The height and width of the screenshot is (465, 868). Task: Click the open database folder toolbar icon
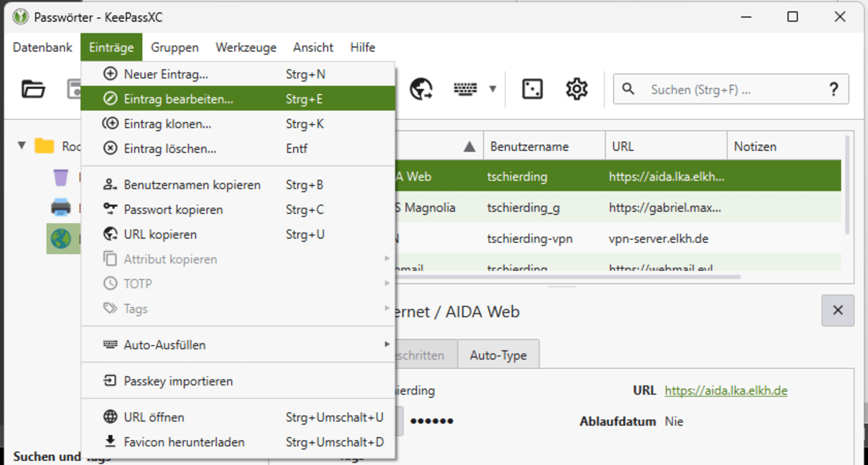[33, 89]
